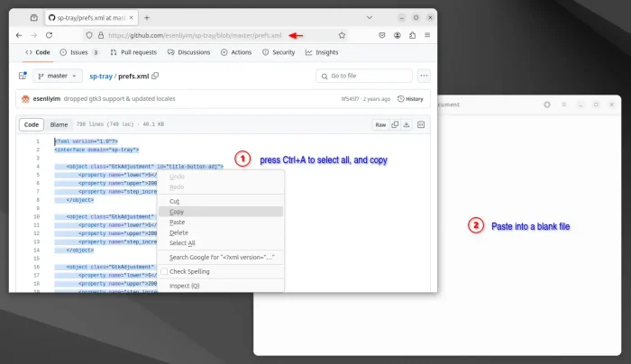Open the Firefox extensions puzzle icon
Viewport: 631px width, 364px height.
click(x=411, y=35)
